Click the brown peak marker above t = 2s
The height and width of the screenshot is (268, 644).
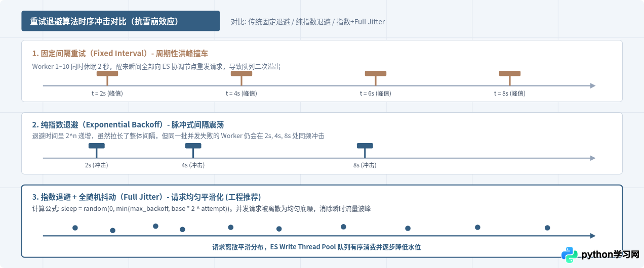107,73
